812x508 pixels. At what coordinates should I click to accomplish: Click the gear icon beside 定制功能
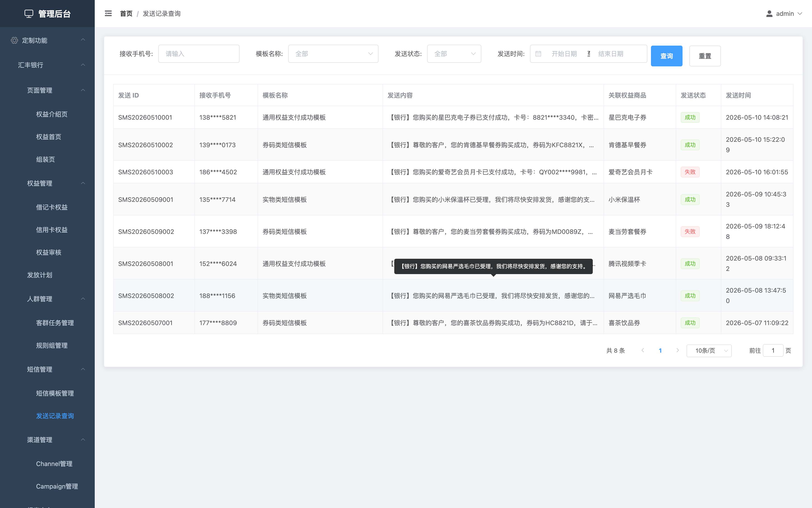click(14, 40)
